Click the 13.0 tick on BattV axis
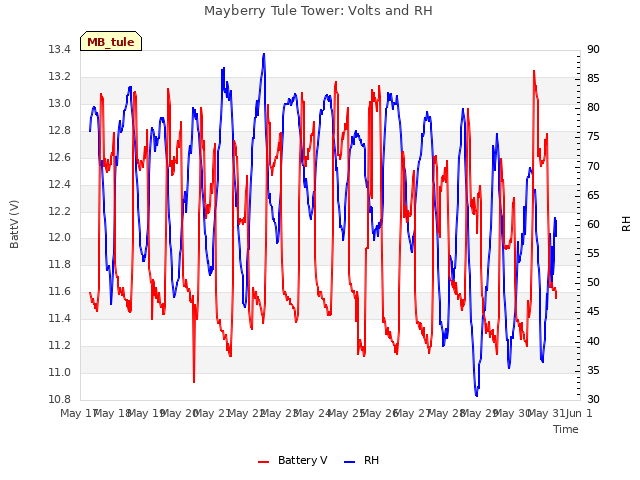 click(x=60, y=104)
